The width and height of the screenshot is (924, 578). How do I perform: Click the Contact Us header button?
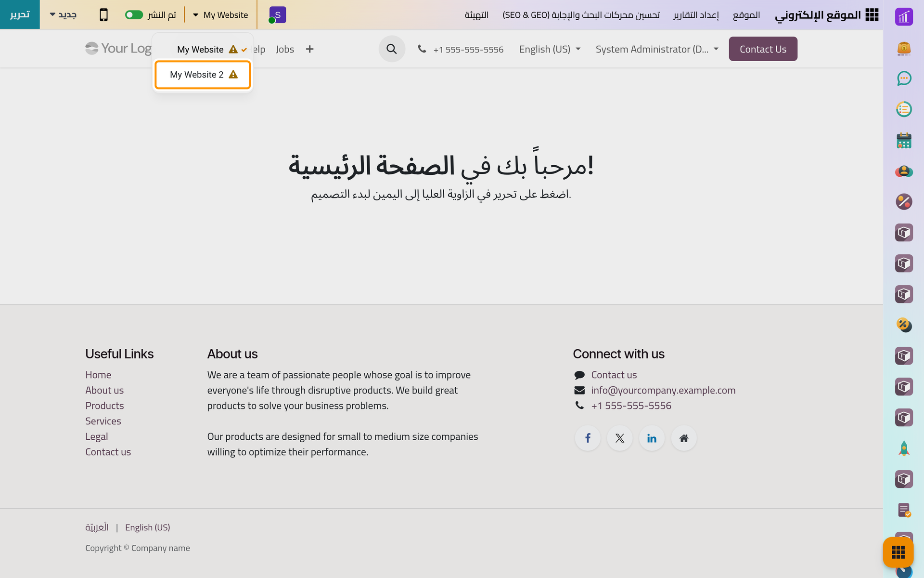pos(763,49)
